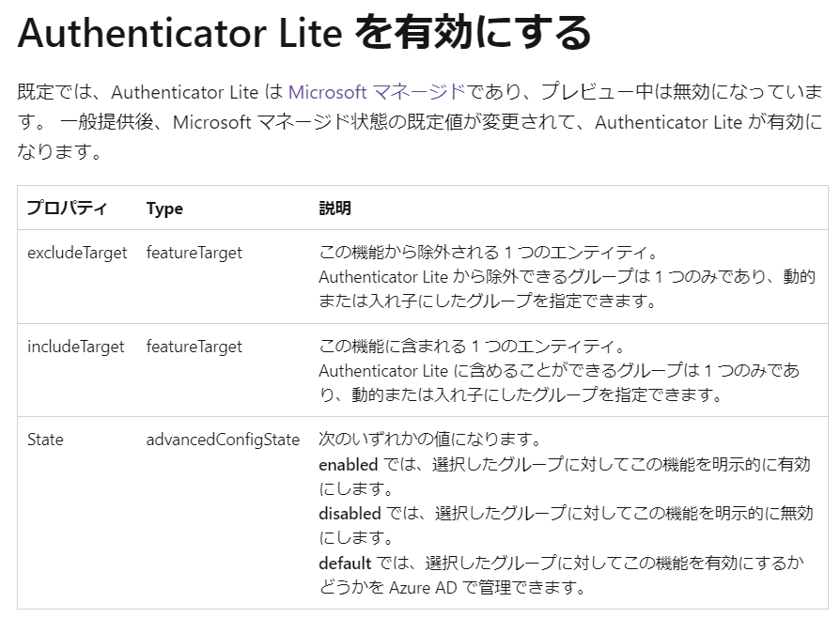840x618 pixels.
Task: Select the 説明 column header
Action: click(x=334, y=208)
